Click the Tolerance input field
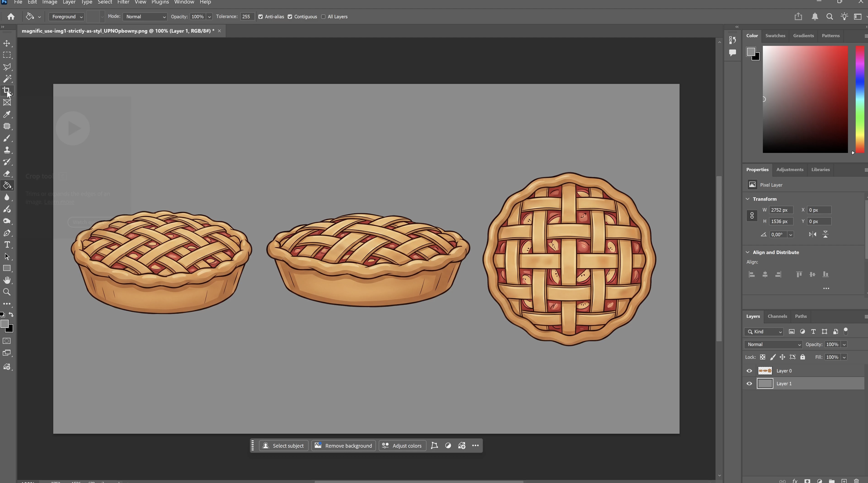Viewport: 868px width, 483px height. click(247, 17)
